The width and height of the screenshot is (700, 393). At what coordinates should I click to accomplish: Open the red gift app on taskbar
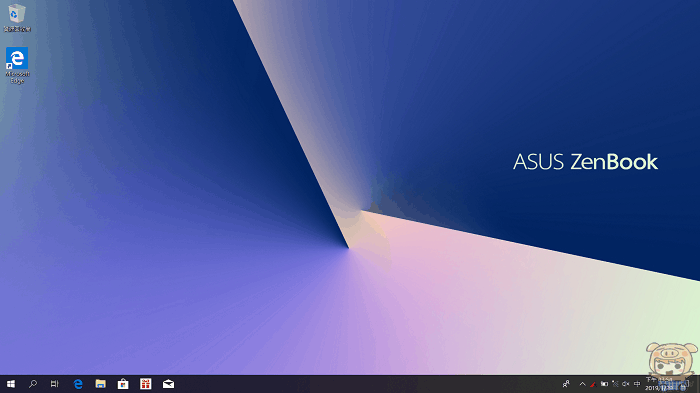click(x=146, y=384)
